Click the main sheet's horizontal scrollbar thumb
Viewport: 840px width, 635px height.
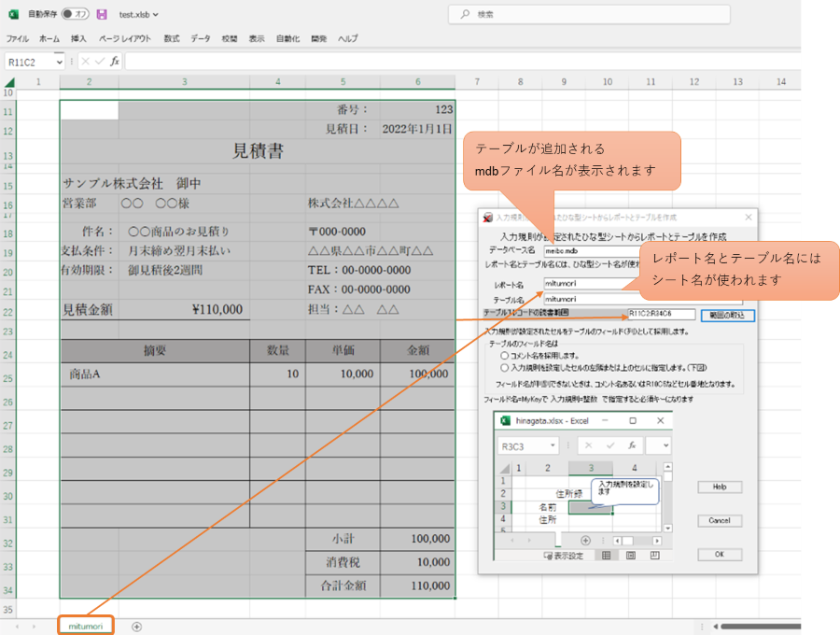click(x=761, y=627)
